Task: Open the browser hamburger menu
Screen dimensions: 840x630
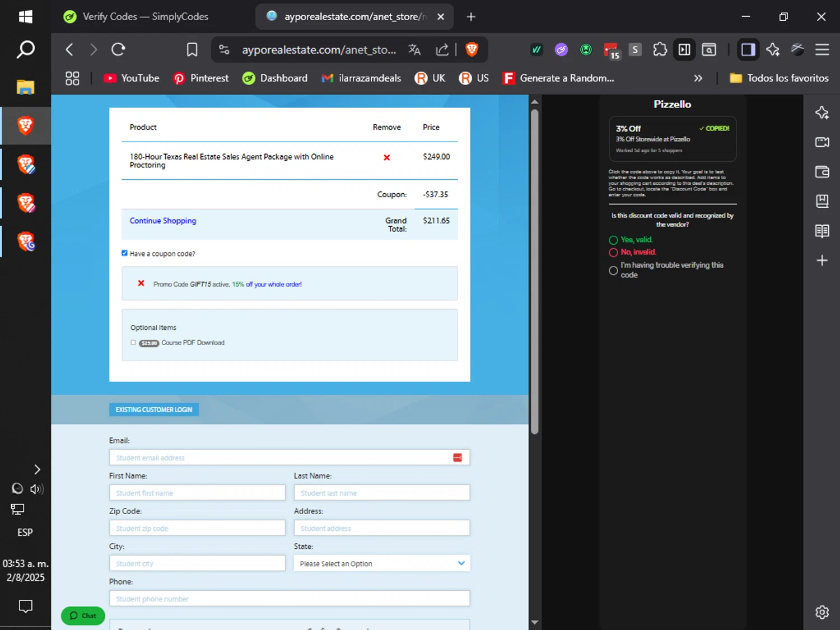Action: 822,50
